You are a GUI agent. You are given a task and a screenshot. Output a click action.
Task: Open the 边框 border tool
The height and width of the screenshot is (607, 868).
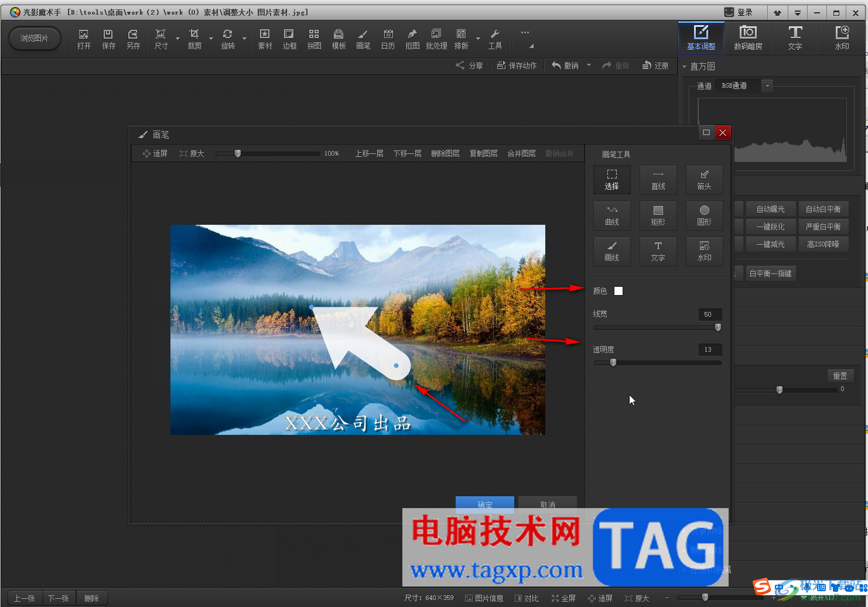pyautogui.click(x=289, y=39)
